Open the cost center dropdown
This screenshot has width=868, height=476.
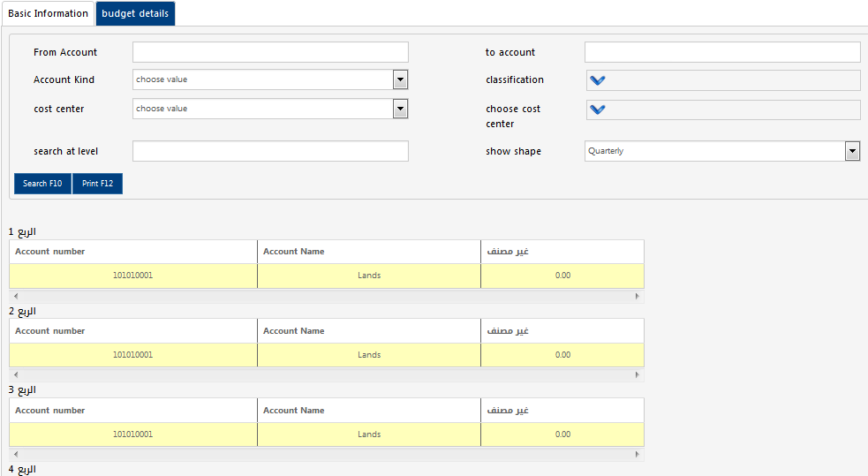click(400, 109)
